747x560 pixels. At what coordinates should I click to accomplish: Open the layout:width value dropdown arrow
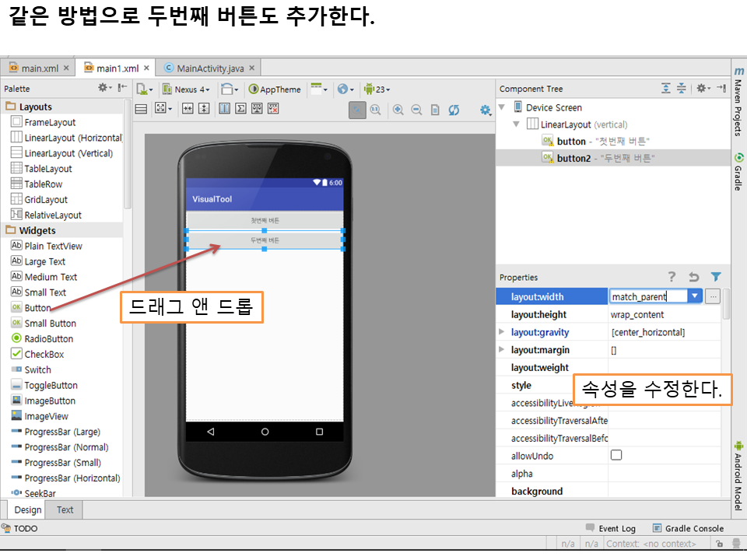[x=695, y=296]
